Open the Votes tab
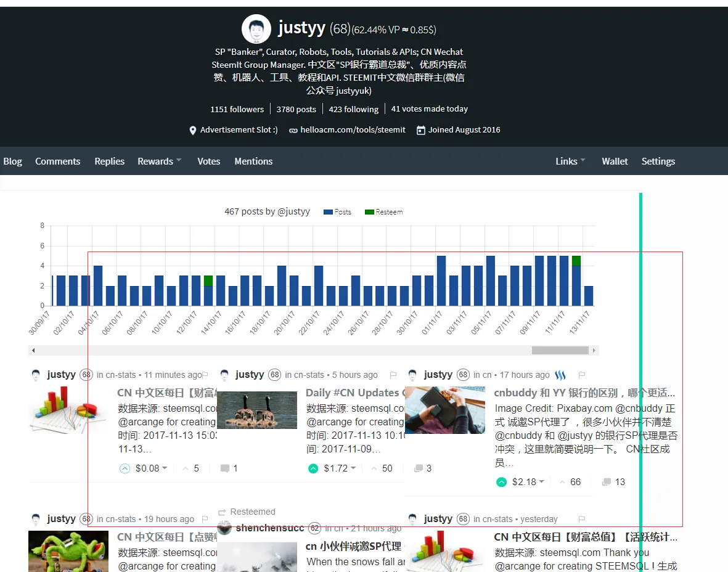The height and width of the screenshot is (572, 728). click(208, 161)
